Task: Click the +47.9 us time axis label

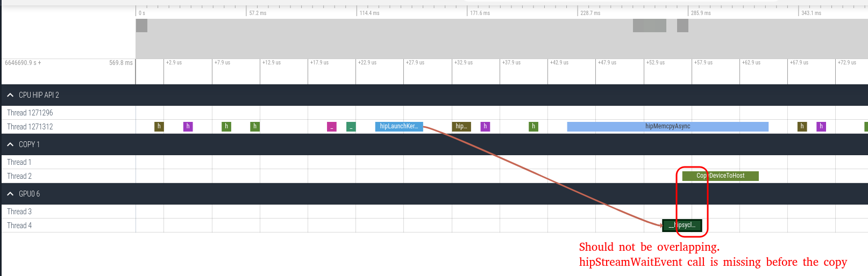Action: pos(607,63)
